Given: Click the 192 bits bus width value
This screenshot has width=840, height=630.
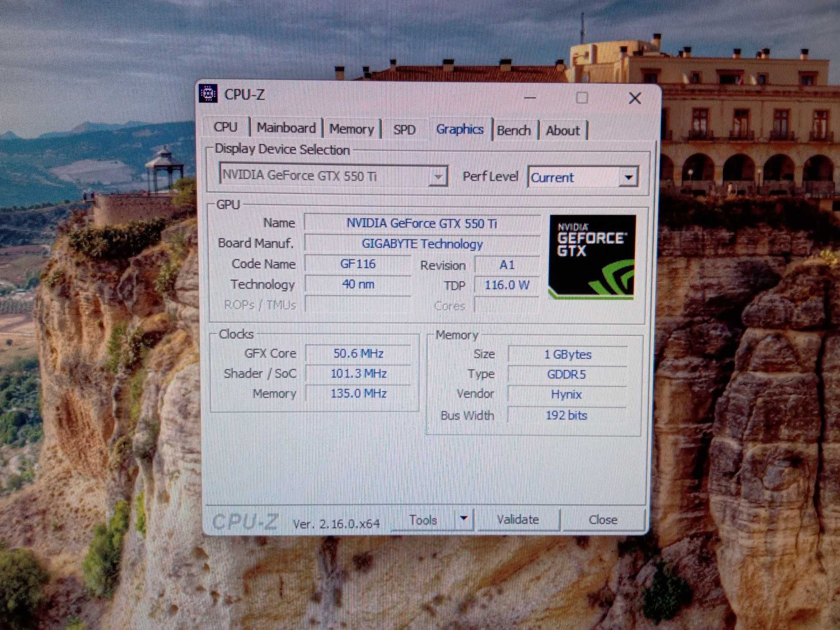Looking at the screenshot, I should click(x=566, y=415).
